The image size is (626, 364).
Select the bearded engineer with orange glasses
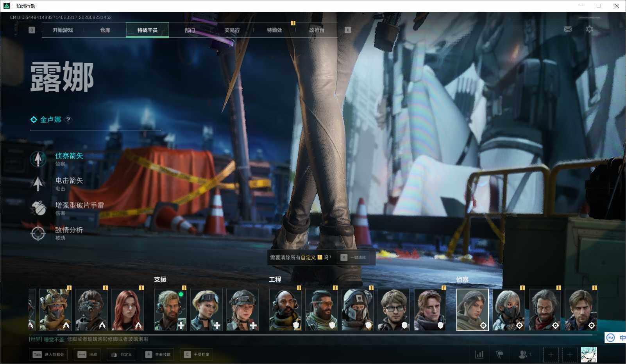coord(321,310)
